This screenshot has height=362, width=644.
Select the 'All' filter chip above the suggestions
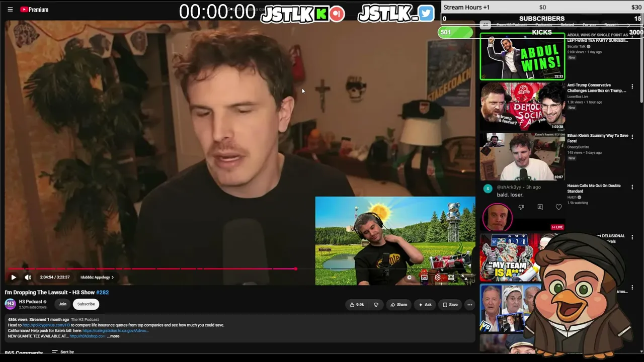[x=485, y=25]
